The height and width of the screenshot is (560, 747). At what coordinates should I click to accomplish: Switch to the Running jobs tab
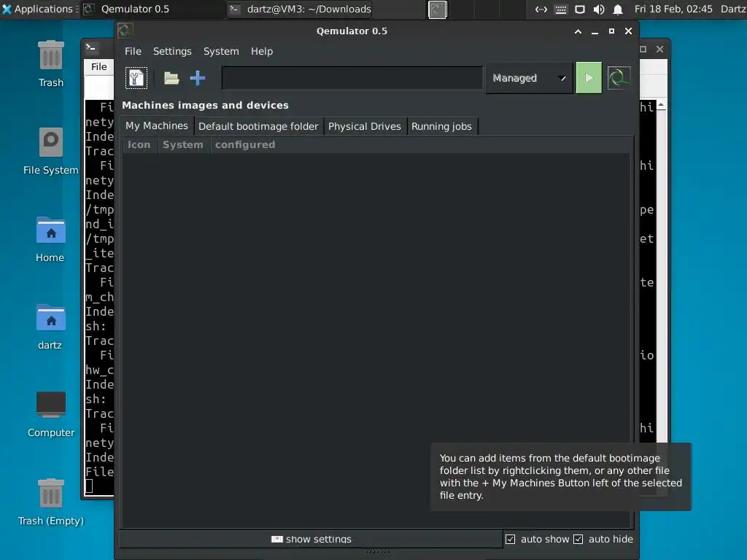point(441,126)
